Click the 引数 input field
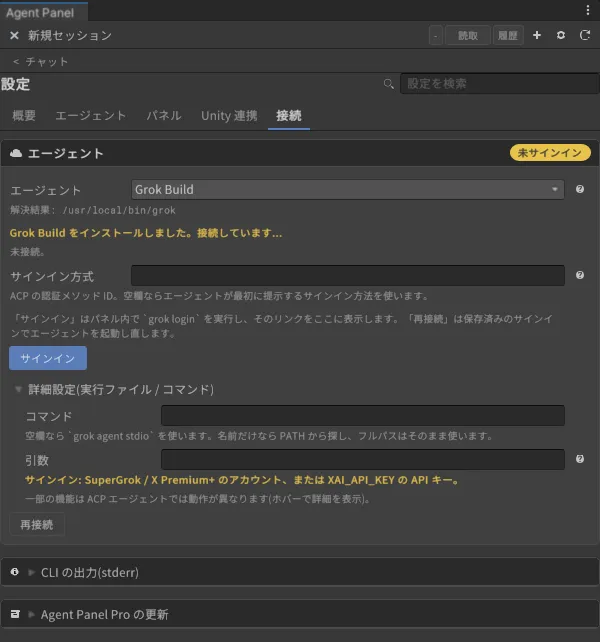Image resolution: width=600 pixels, height=642 pixels. pyautogui.click(x=363, y=459)
